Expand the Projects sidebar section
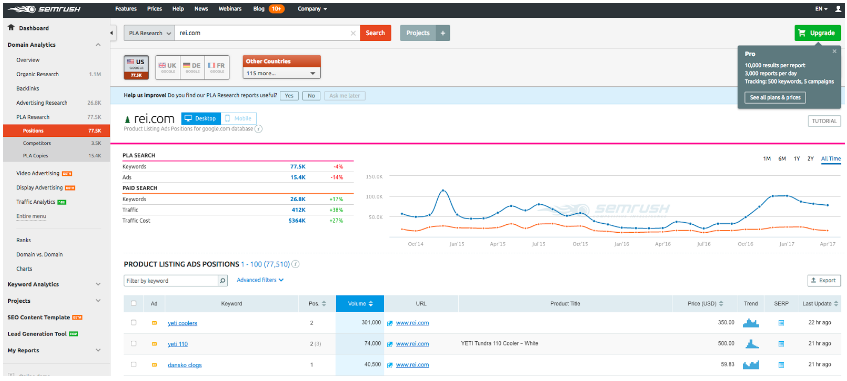 tap(98, 300)
